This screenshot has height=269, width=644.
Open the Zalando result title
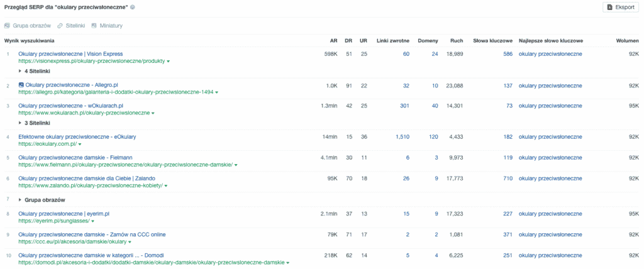pyautogui.click(x=87, y=178)
